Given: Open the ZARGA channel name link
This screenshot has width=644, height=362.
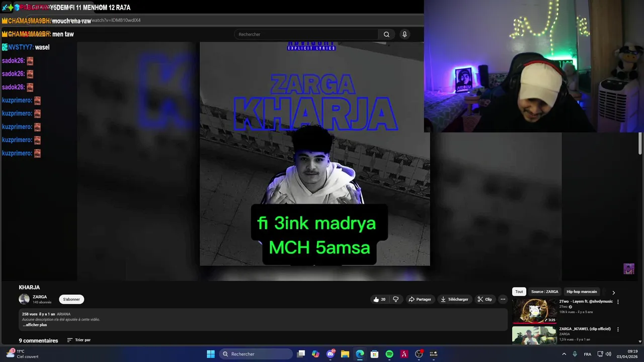Looking at the screenshot, I should (x=40, y=297).
